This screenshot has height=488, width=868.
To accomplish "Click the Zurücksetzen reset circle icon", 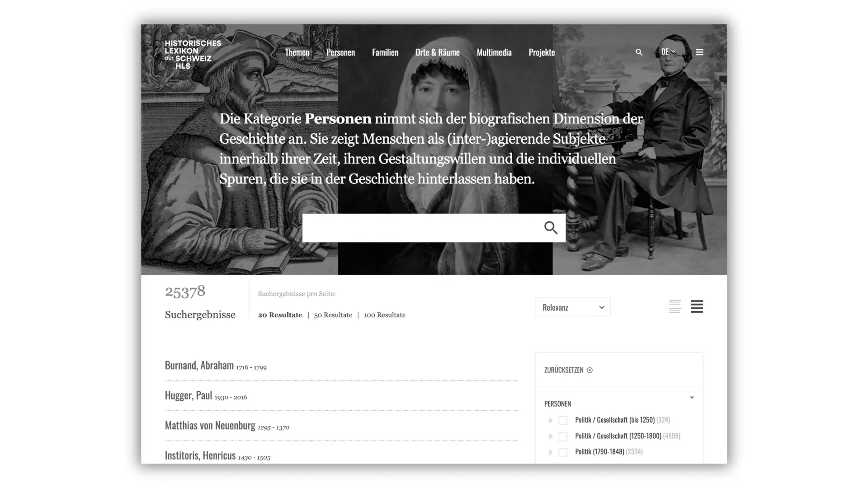I will [590, 370].
